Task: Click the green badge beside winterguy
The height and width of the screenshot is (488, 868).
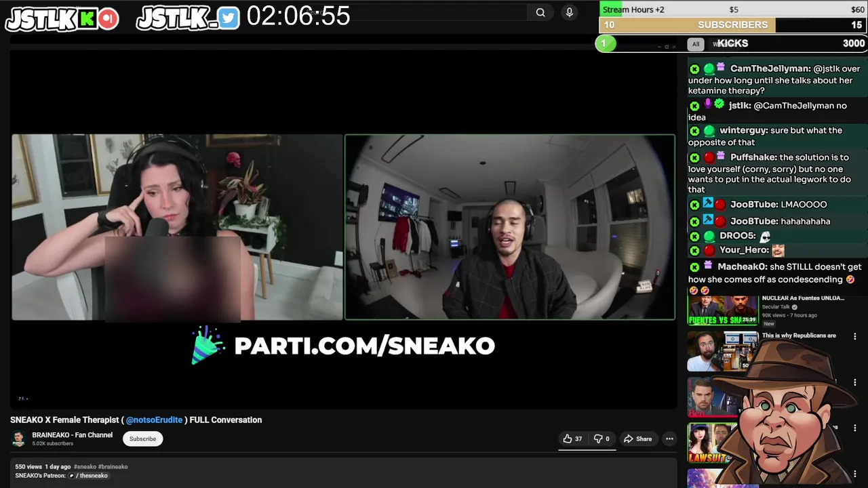Action: click(x=709, y=131)
